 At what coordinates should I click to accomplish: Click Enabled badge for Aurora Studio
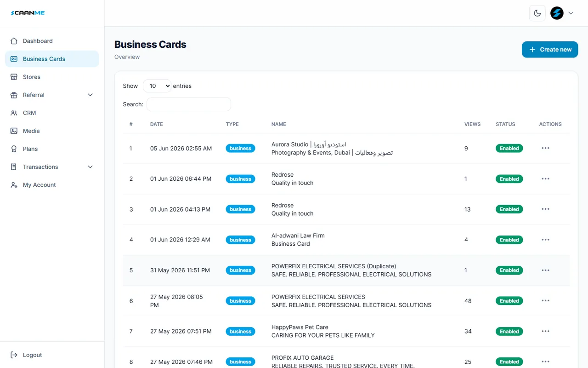(x=509, y=148)
